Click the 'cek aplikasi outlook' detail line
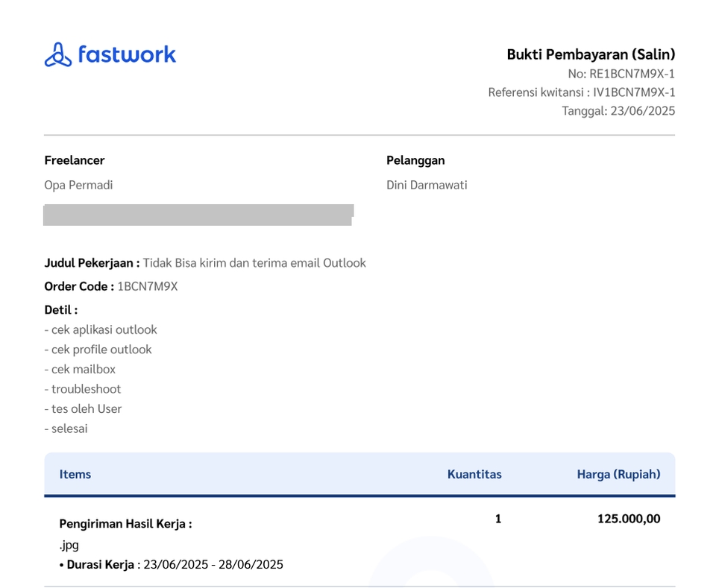The image size is (716, 588). point(101,329)
